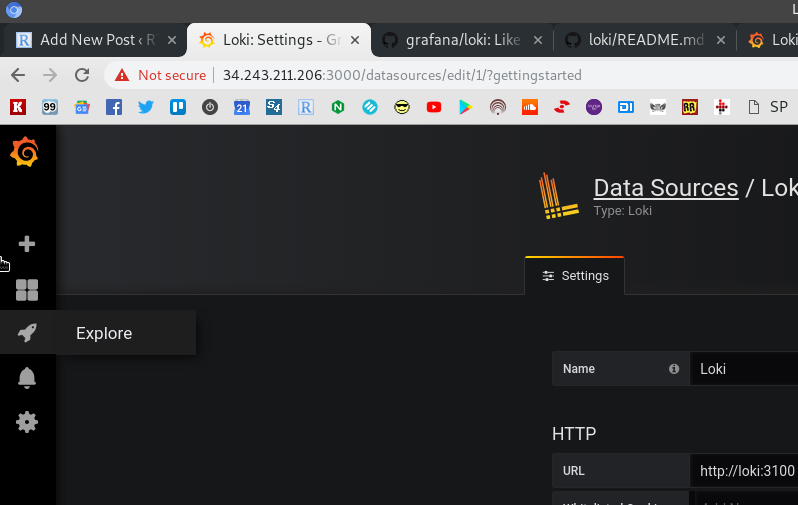Click the Explore rocket icon

[27, 333]
